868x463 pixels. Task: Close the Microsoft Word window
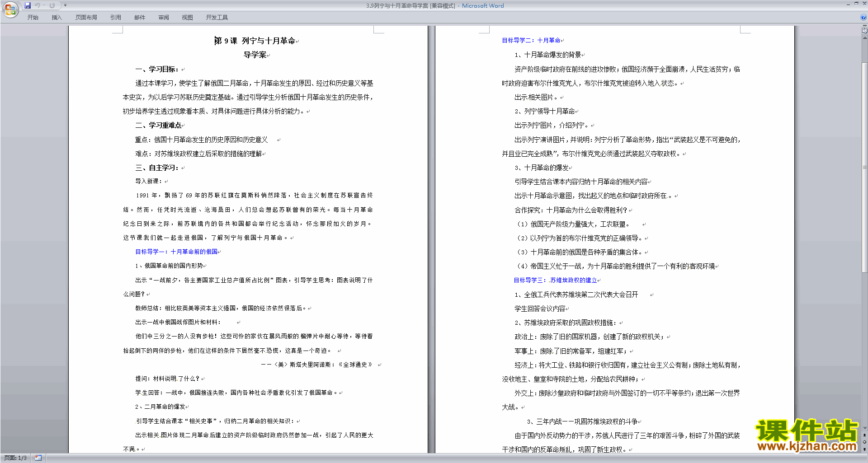pyautogui.click(x=864, y=4)
